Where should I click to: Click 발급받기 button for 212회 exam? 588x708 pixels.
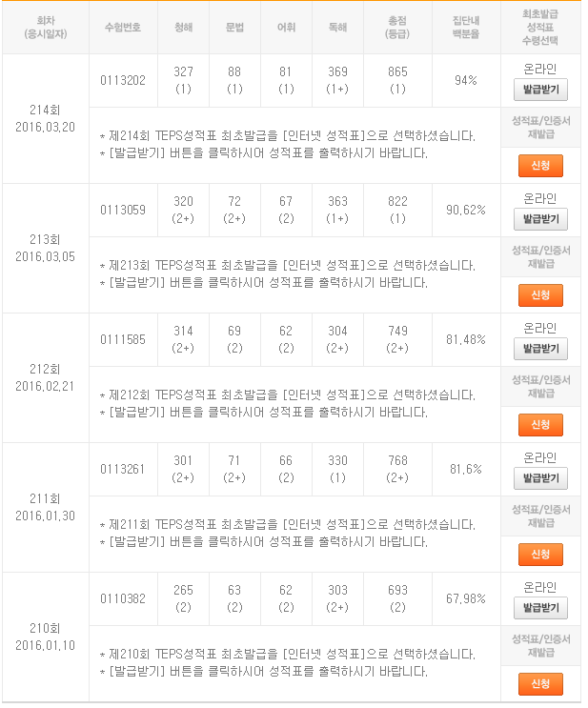[540, 349]
